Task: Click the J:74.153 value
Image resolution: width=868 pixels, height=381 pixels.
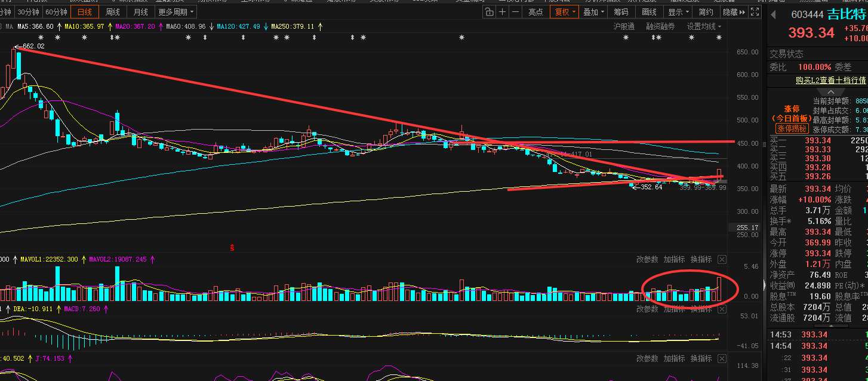Action: click(50, 358)
